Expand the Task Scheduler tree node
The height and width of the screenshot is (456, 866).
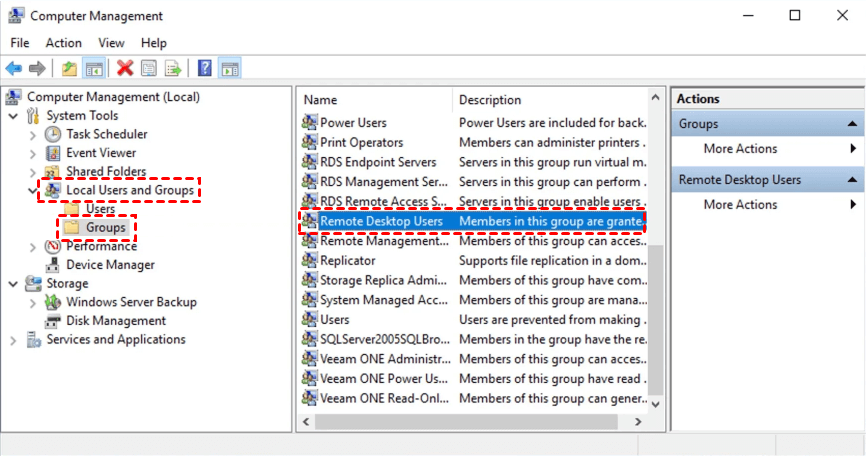click(33, 135)
